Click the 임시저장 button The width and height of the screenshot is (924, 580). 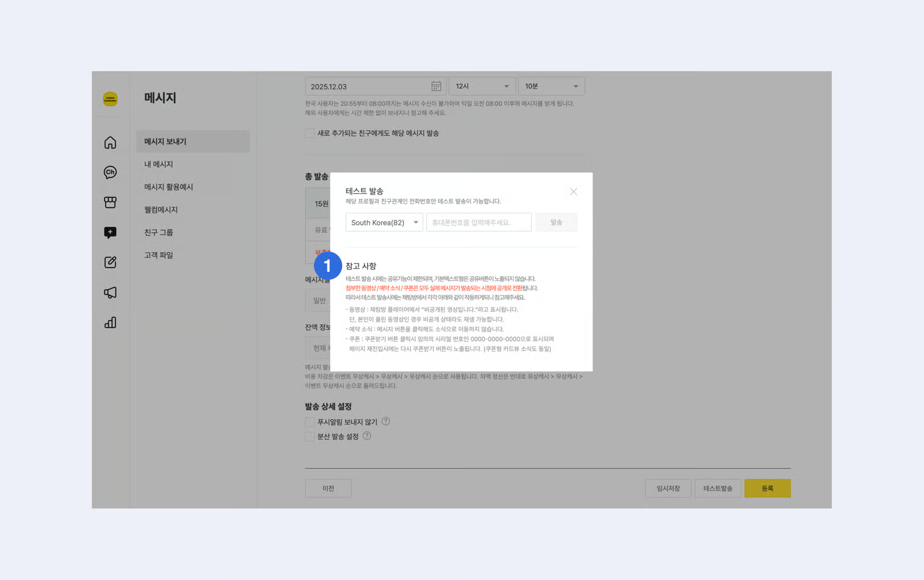668,488
